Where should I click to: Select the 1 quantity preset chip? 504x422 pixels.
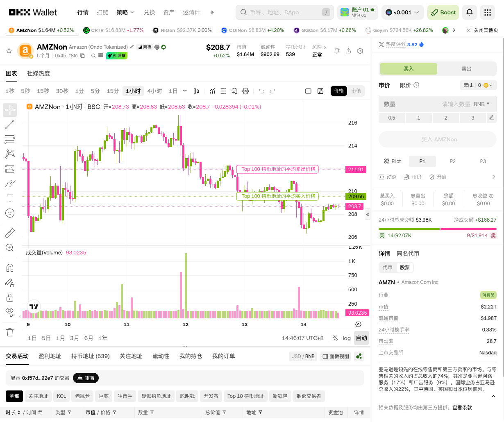(x=418, y=118)
